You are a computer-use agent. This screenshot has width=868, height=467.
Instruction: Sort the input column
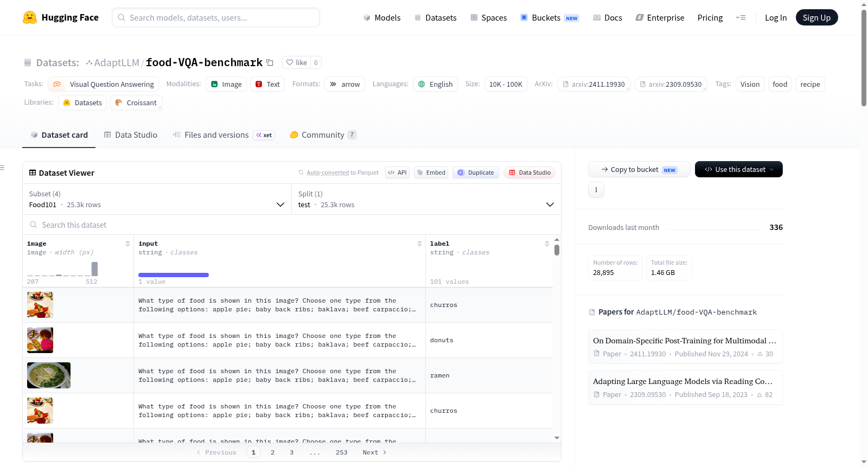click(x=419, y=244)
